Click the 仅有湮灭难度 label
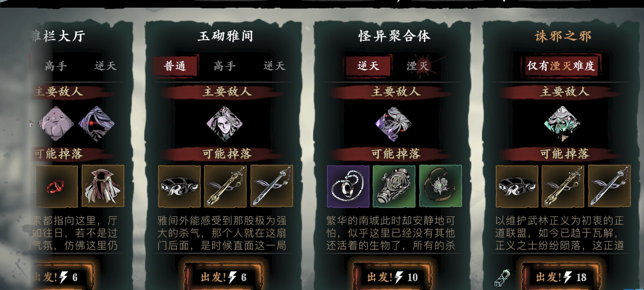This screenshot has width=644, height=290. click(x=561, y=65)
